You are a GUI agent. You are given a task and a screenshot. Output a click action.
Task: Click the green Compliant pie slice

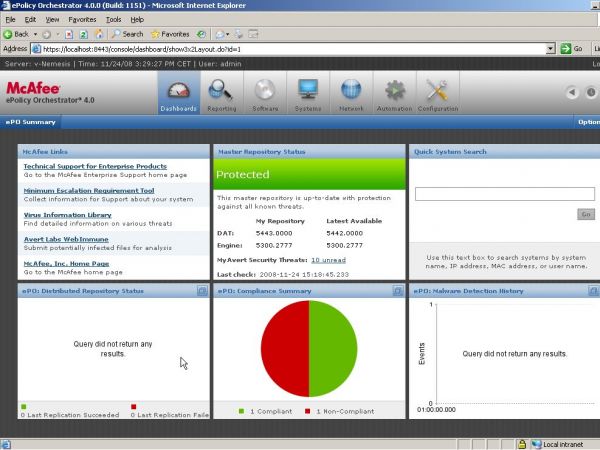tap(333, 349)
